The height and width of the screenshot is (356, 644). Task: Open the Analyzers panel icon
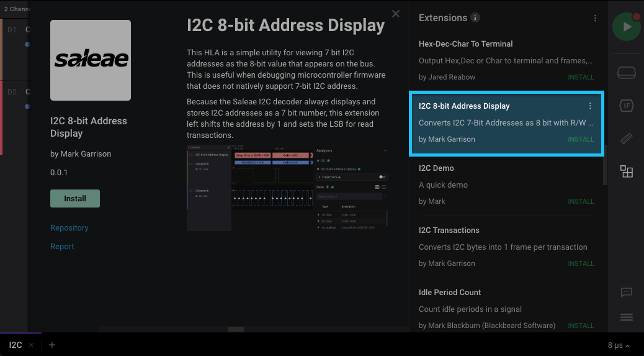(627, 106)
